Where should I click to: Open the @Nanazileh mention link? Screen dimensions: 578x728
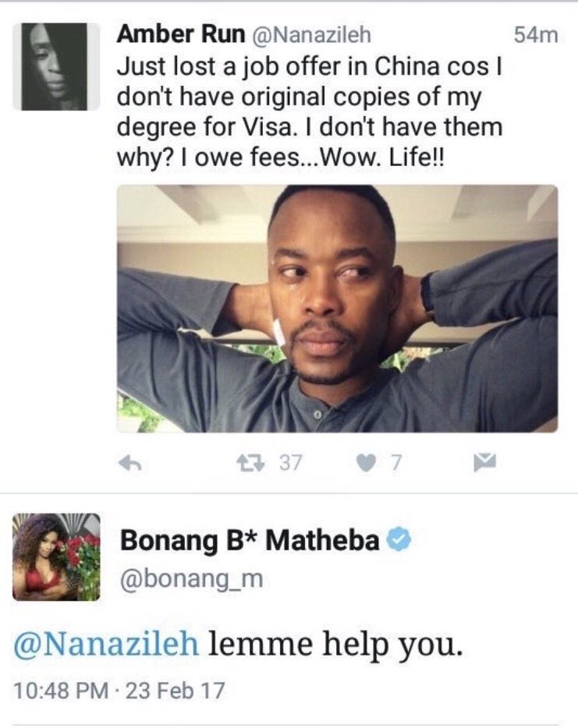point(106,645)
